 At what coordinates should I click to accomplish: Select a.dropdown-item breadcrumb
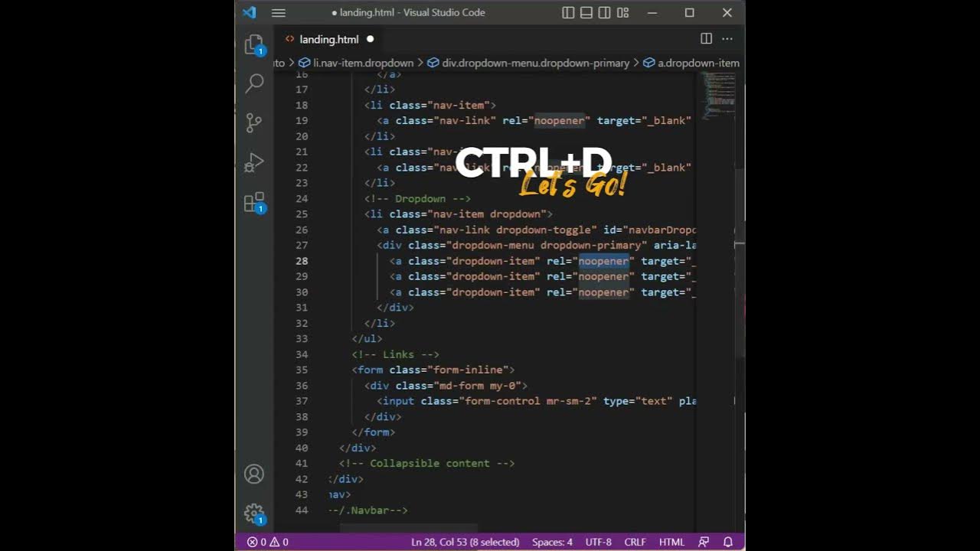691,63
